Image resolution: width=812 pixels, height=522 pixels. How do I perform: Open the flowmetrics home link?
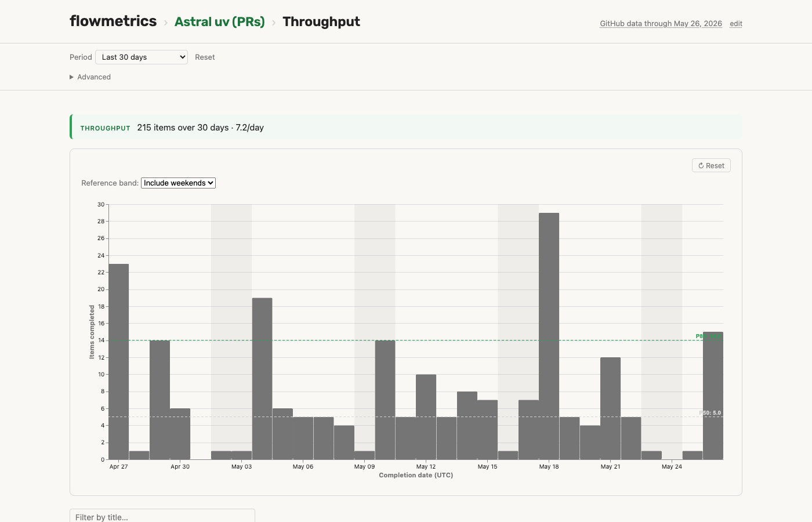[113, 21]
